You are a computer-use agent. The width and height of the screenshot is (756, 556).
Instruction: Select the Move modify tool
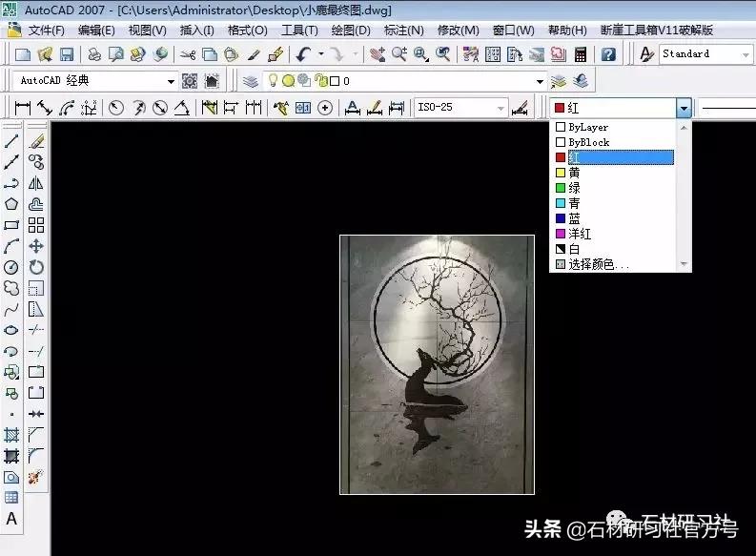click(36, 246)
